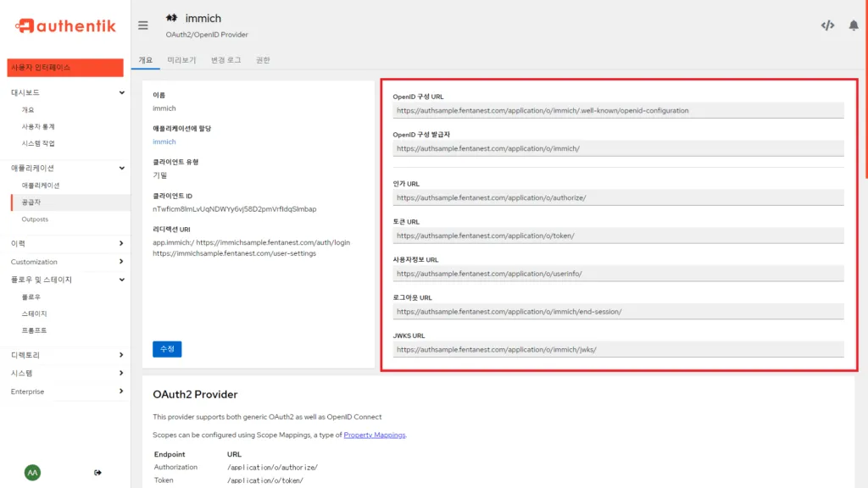868x488 pixels.
Task: Select the OpenID 구성 URL field
Action: (615, 110)
